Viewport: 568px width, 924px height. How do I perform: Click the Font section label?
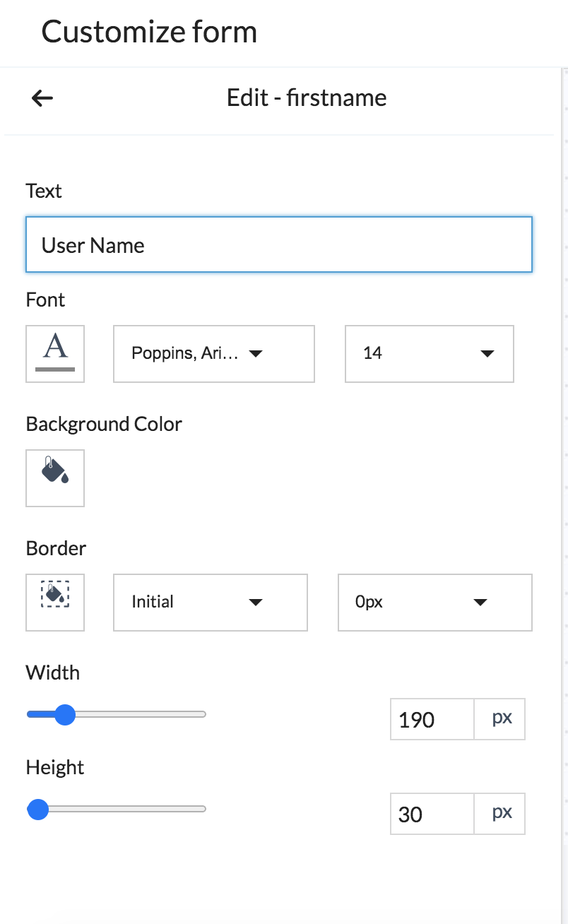click(x=45, y=300)
